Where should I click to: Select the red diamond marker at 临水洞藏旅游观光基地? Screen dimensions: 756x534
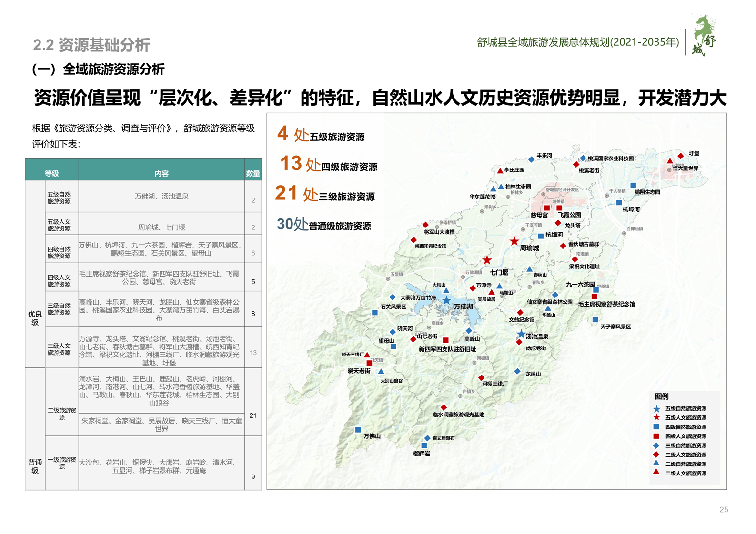coord(444,407)
